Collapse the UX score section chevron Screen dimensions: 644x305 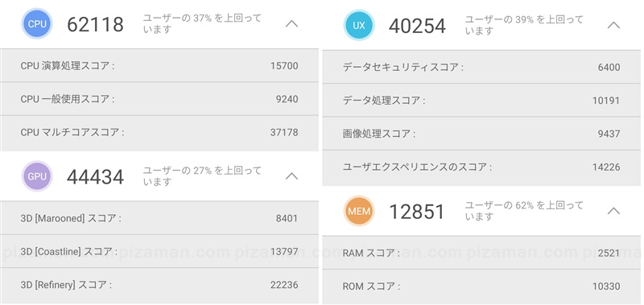click(x=613, y=25)
